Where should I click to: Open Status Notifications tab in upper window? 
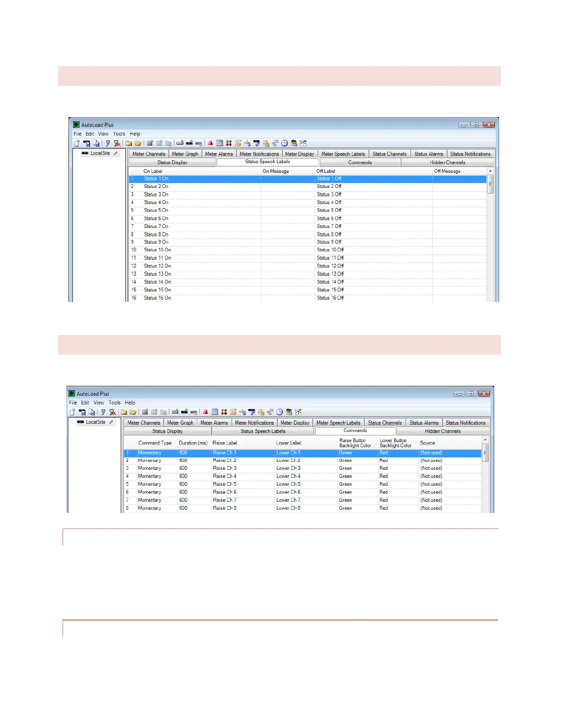tap(470, 154)
